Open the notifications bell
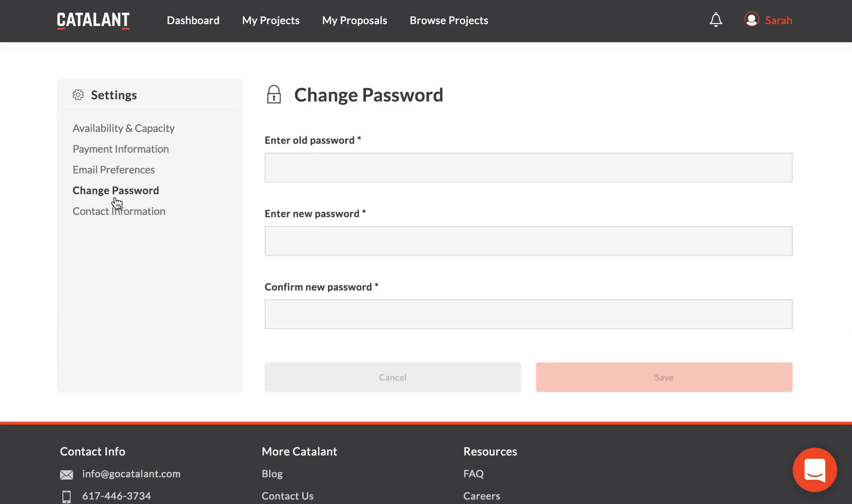The height and width of the screenshot is (504, 852). tap(716, 20)
